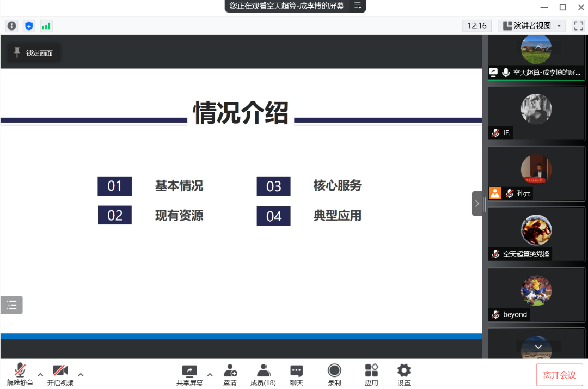Collapse the participant sidebar with the arrow
Screen dimensions: 588x389
(478, 203)
